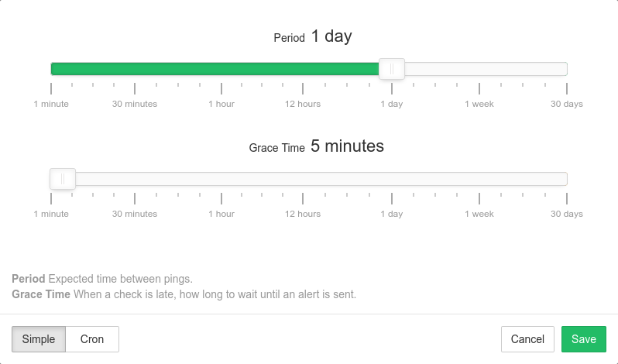
Task: Set Period slider to 30 minutes mark
Action: [x=135, y=69]
